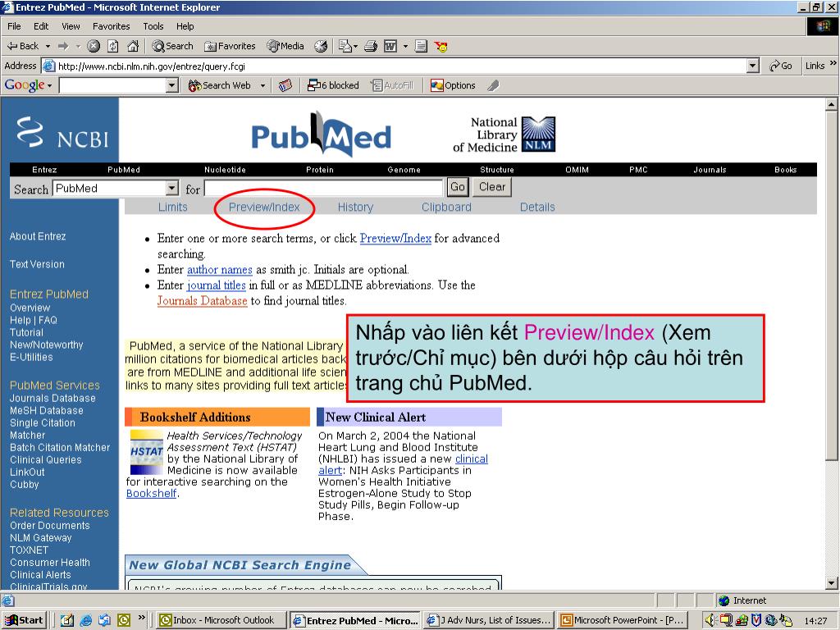Switch to the History tab below search
This screenshot has height=630, width=840.
[355, 208]
